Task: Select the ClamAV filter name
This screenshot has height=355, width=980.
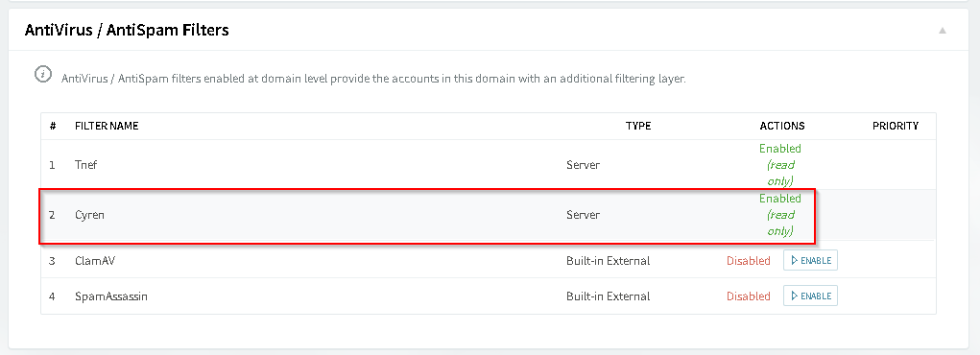Action: [95, 261]
